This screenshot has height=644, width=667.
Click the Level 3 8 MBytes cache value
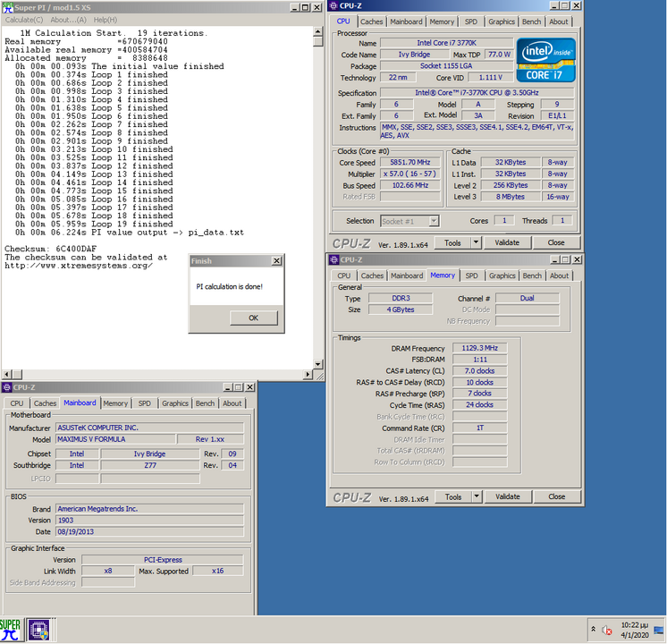tap(511, 197)
